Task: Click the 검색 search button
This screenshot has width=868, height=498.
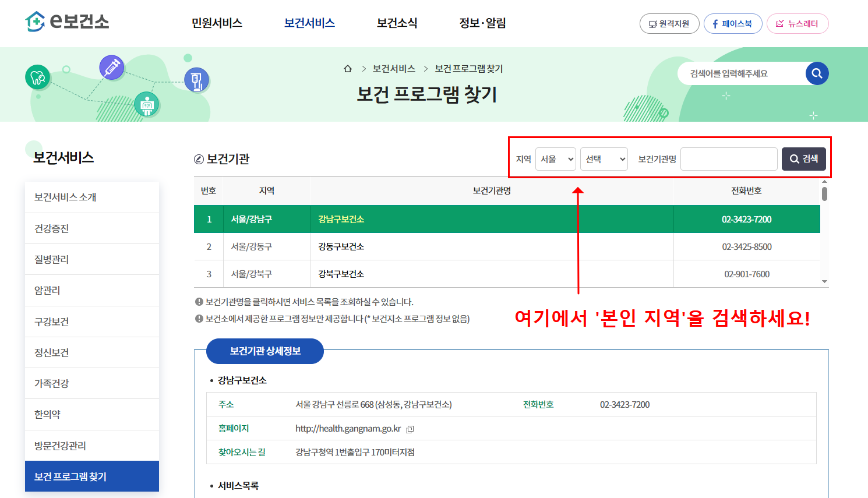Action: click(x=804, y=158)
